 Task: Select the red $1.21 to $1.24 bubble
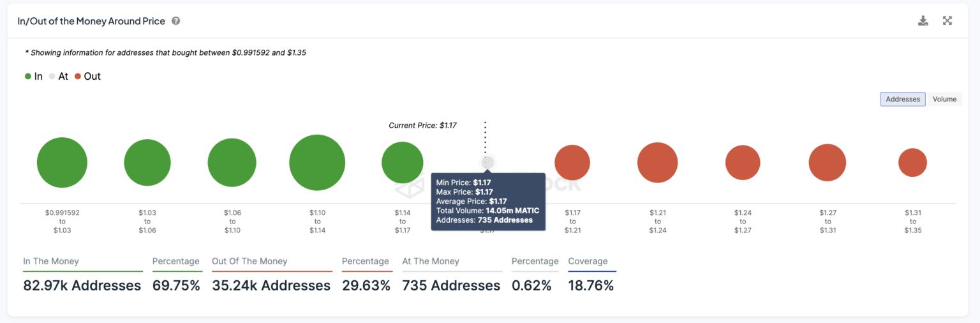coord(657,163)
